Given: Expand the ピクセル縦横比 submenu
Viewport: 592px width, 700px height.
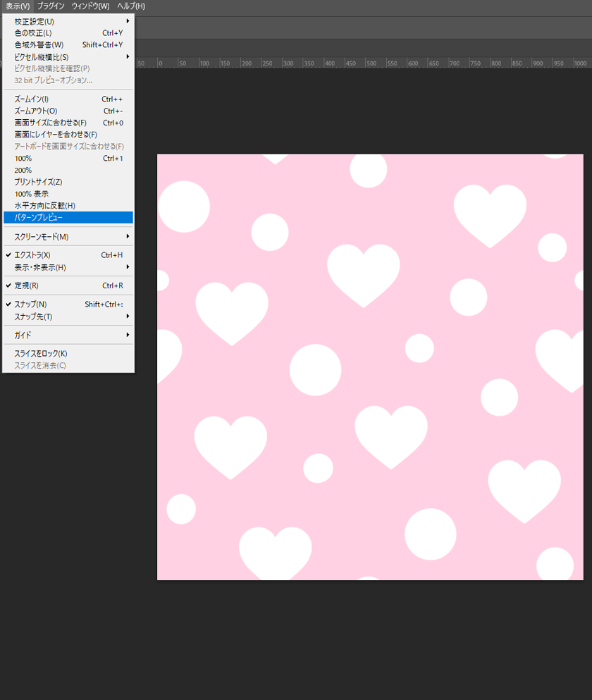Looking at the screenshot, I should point(42,56).
